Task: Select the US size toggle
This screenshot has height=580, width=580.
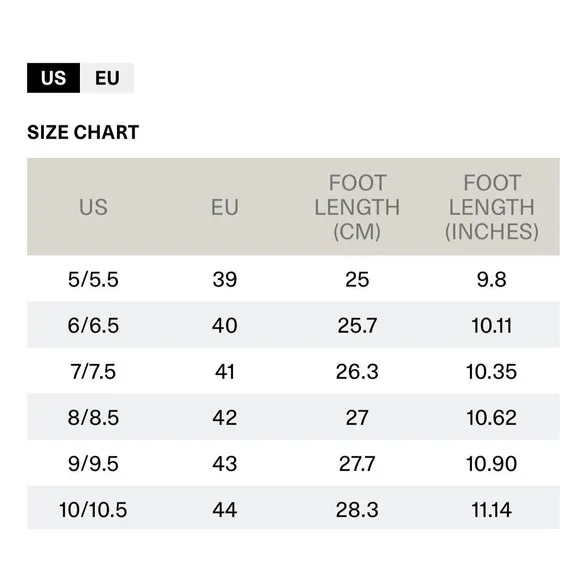Action: [54, 78]
